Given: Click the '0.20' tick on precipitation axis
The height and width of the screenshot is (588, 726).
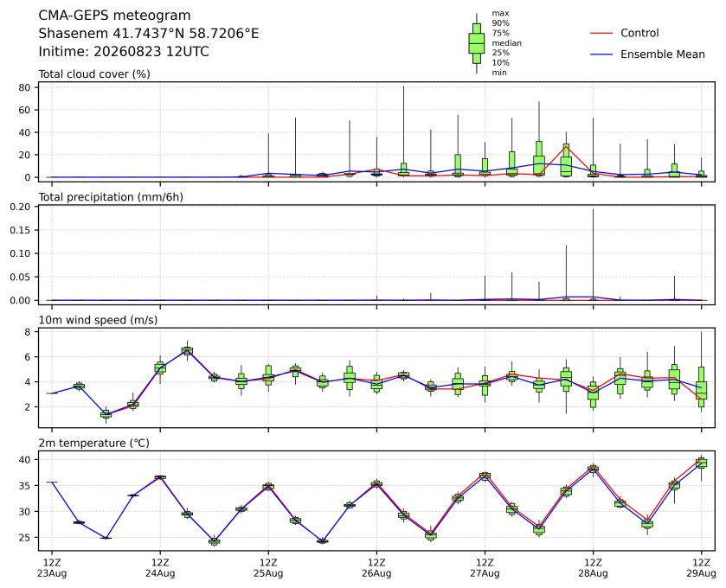Looking at the screenshot, I should pos(21,207).
